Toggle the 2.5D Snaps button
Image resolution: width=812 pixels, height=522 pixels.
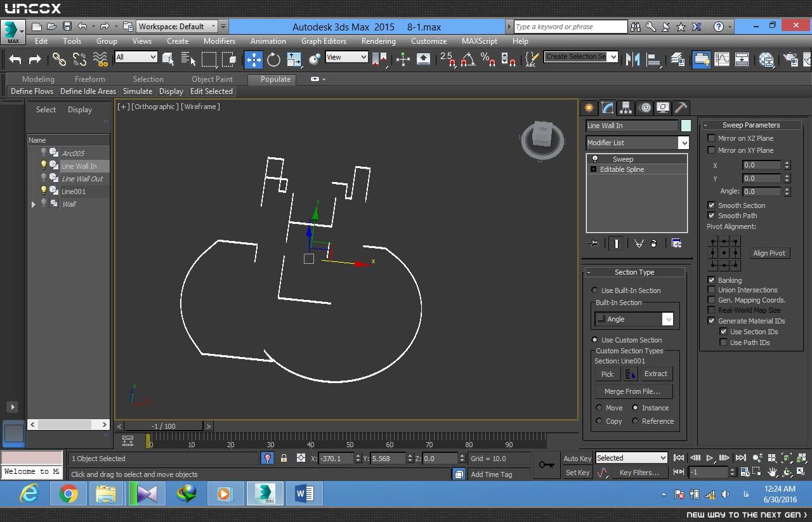click(447, 59)
